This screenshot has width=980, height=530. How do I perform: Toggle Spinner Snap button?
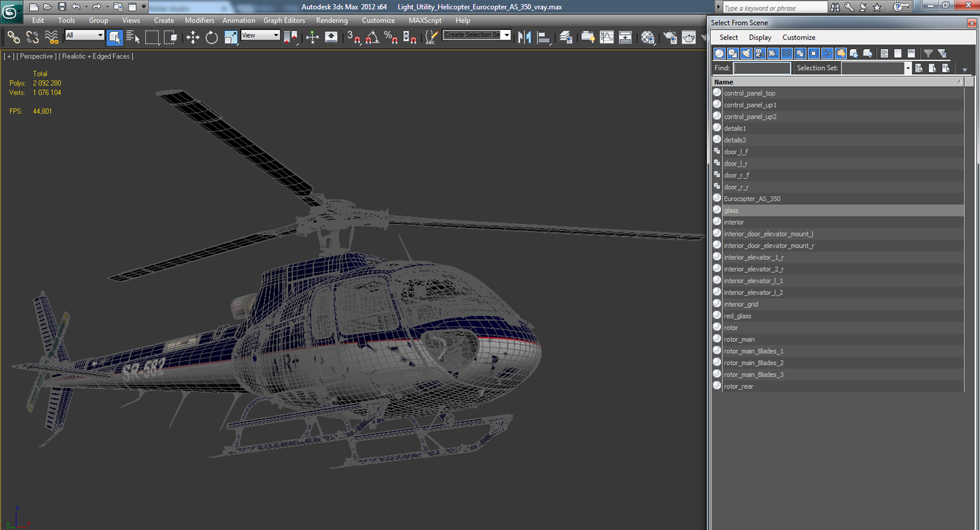click(x=409, y=37)
